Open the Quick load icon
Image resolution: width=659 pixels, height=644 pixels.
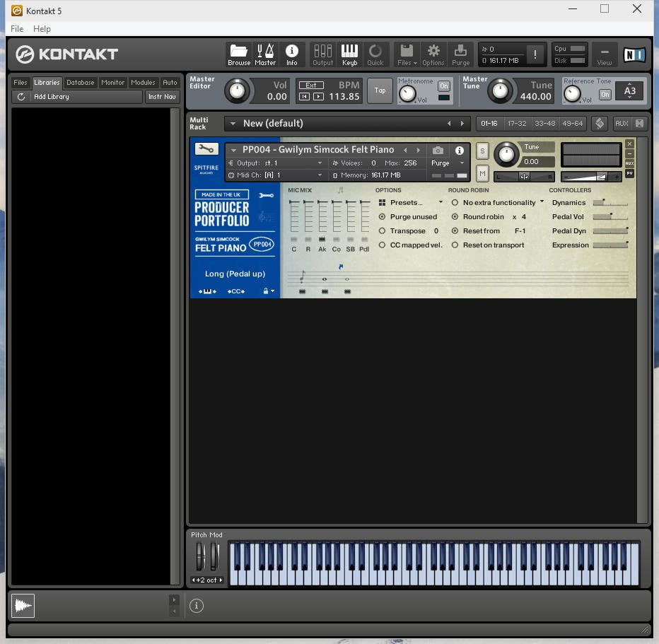click(375, 54)
